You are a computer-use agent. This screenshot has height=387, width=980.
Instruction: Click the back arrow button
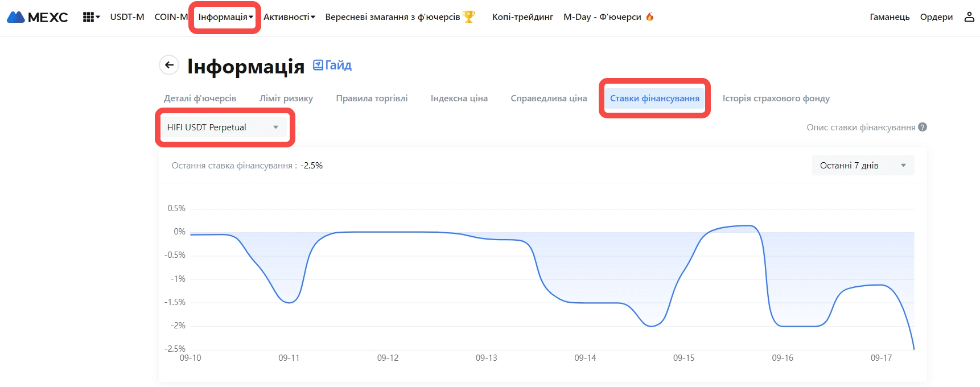coord(169,65)
